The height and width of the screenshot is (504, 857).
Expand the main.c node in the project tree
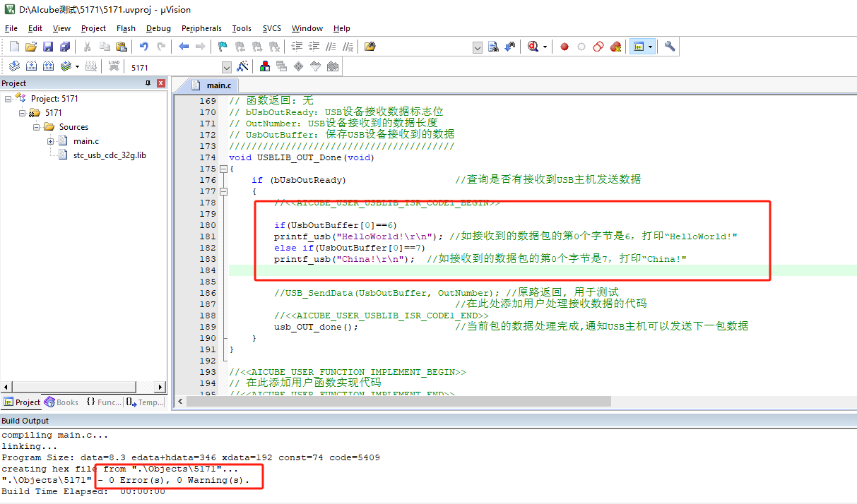point(51,141)
